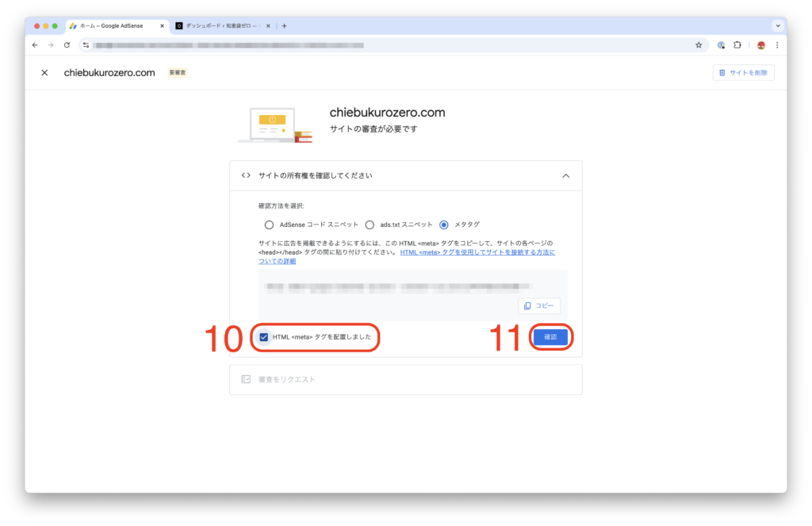The image size is (812, 526).
Task: Collapse the サイトの所有権を確認してください section chevron
Action: point(566,176)
